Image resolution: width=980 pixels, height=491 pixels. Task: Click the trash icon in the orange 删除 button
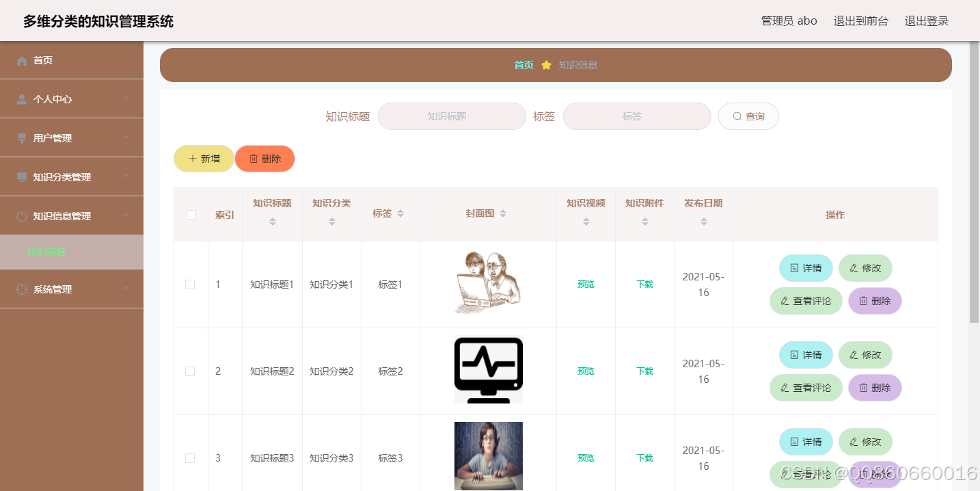pos(254,159)
